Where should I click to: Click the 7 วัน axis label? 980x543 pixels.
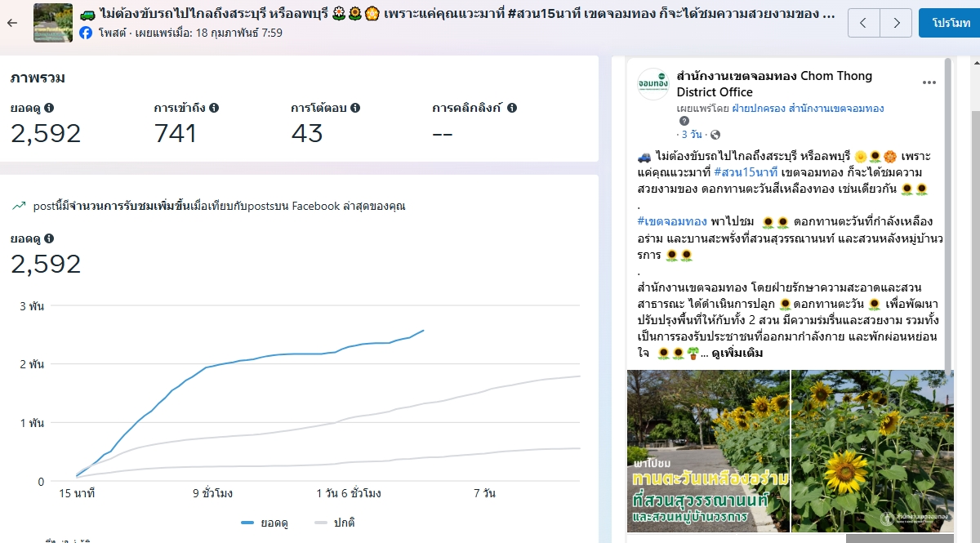pos(483,494)
